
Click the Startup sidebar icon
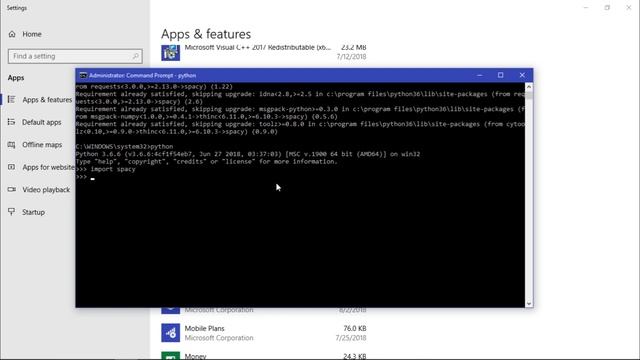11,211
